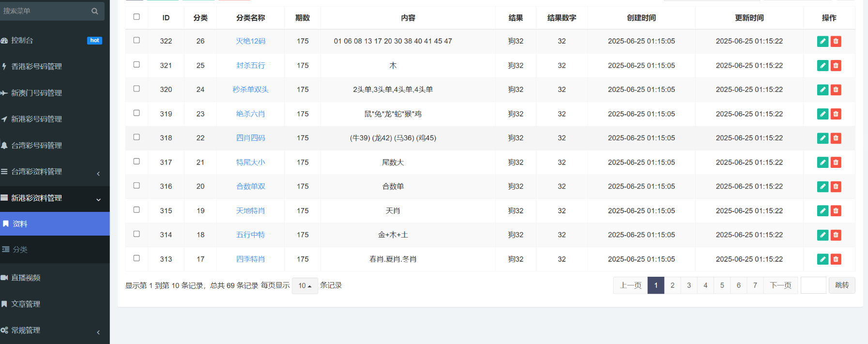Image resolution: width=868 pixels, height=344 pixels.
Task: Delete row 316 with red trash icon
Action: [x=836, y=186]
